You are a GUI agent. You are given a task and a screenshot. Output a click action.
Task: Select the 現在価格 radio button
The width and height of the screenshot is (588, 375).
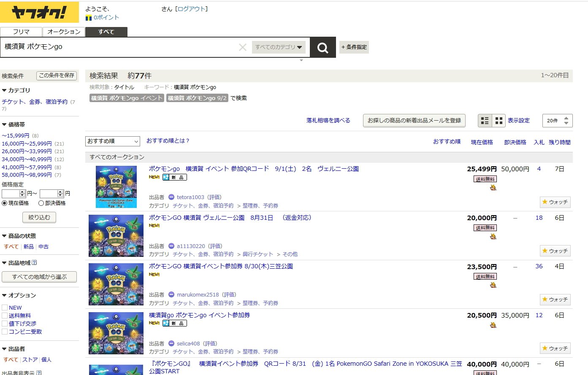(x=5, y=203)
